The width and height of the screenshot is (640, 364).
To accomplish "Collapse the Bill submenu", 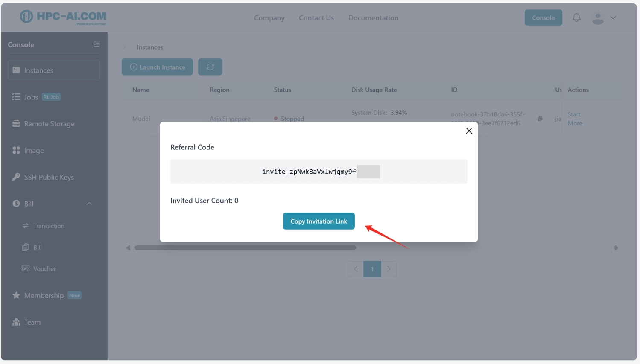I will click(x=89, y=204).
